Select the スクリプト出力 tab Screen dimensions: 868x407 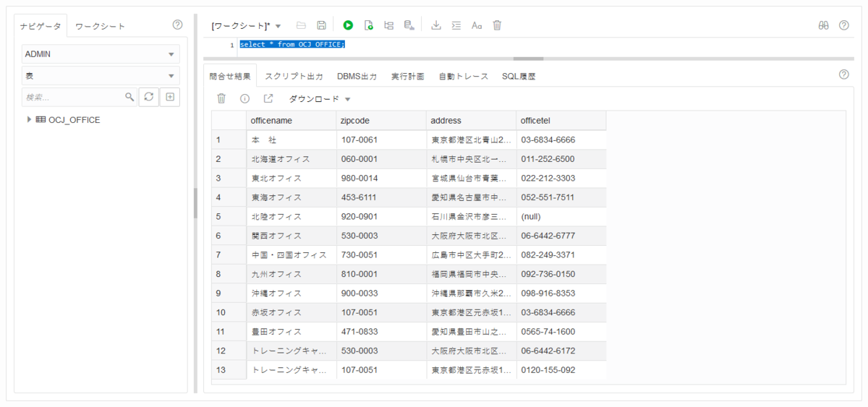point(294,76)
